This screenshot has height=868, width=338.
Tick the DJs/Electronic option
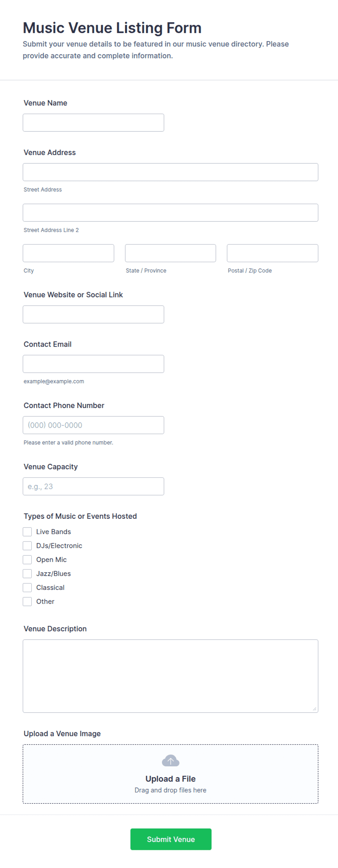click(x=27, y=546)
